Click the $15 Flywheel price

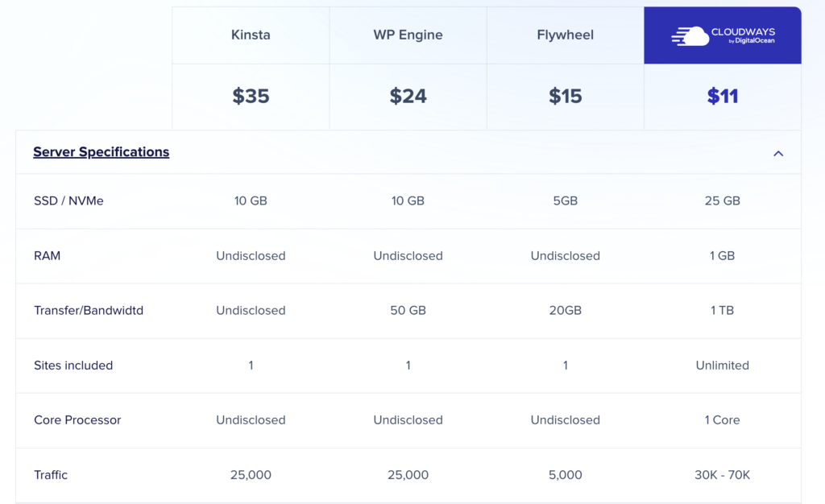tap(565, 97)
